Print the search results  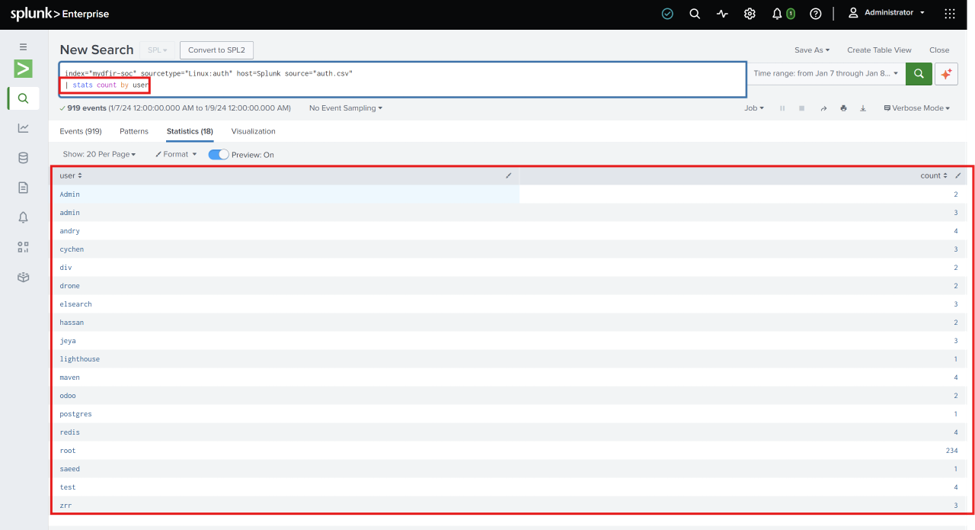pyautogui.click(x=843, y=108)
